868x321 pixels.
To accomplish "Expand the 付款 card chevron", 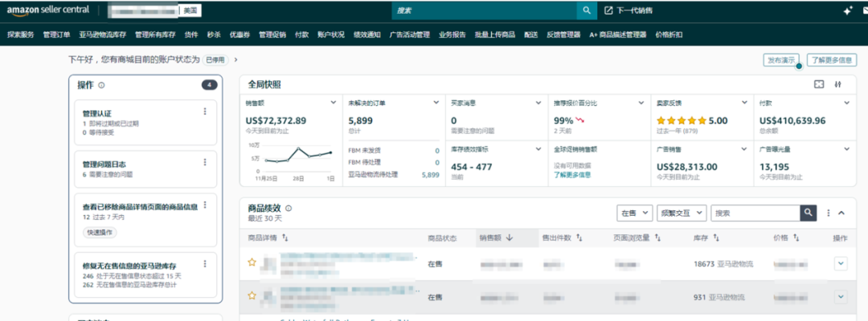I will 846,103.
